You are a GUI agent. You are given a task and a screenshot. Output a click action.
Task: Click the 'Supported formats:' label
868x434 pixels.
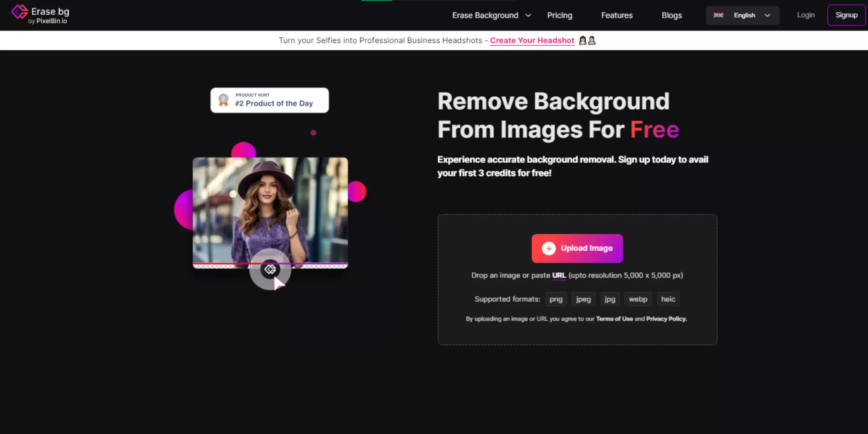click(507, 299)
